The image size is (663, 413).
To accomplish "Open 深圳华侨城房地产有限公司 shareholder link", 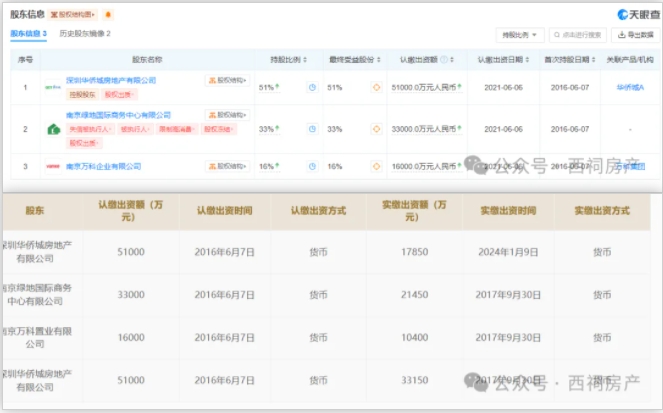I will (111, 80).
